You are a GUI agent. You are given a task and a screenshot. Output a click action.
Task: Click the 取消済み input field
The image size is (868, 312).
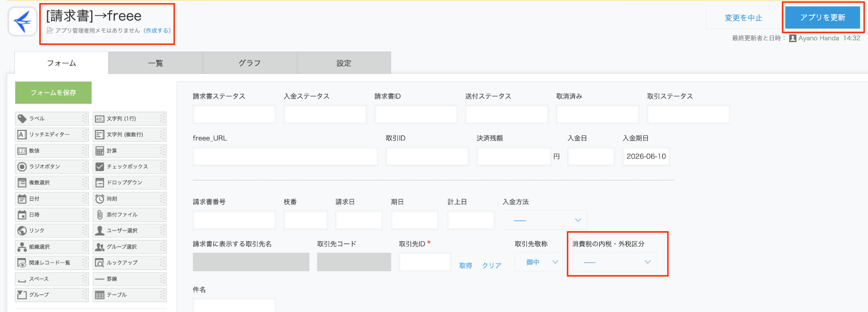click(x=598, y=114)
